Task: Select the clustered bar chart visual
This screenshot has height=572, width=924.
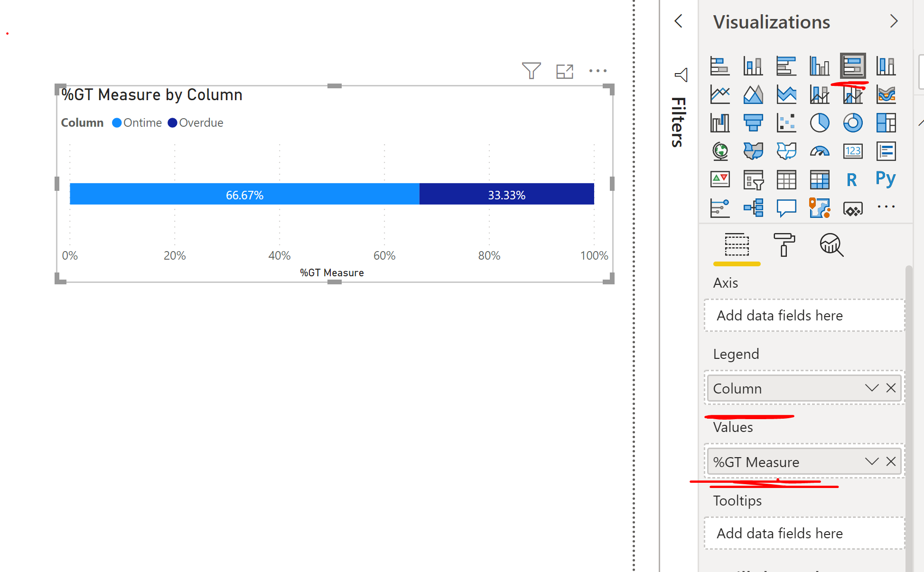Action: pos(786,66)
